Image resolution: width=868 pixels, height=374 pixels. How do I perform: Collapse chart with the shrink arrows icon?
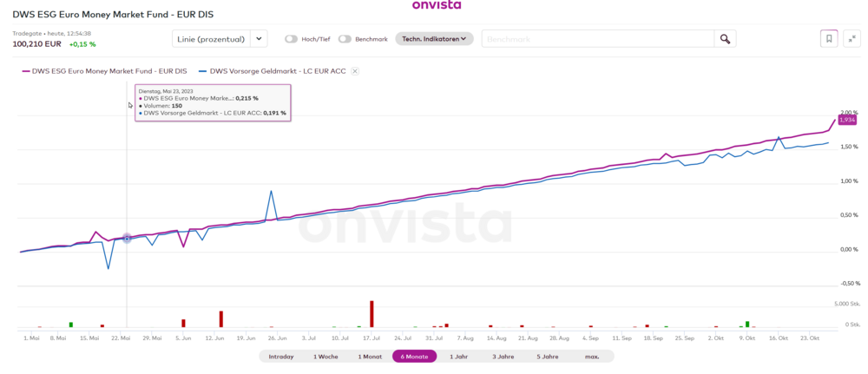pos(852,39)
